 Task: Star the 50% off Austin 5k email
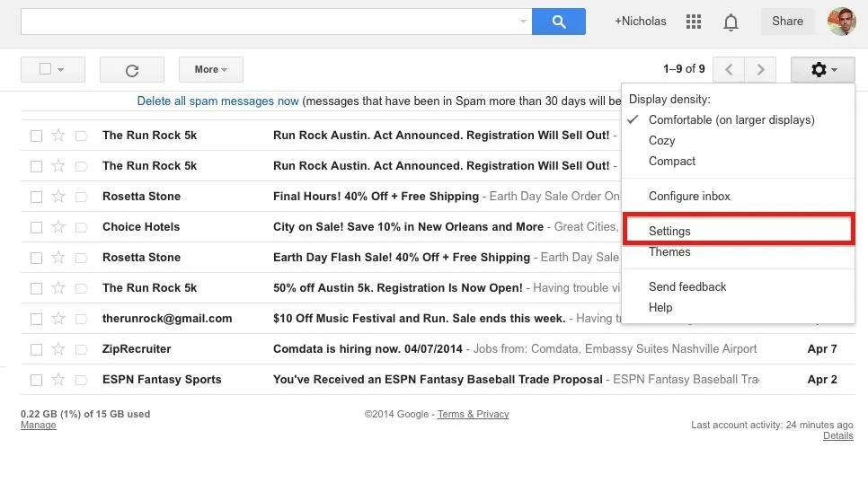click(58, 288)
